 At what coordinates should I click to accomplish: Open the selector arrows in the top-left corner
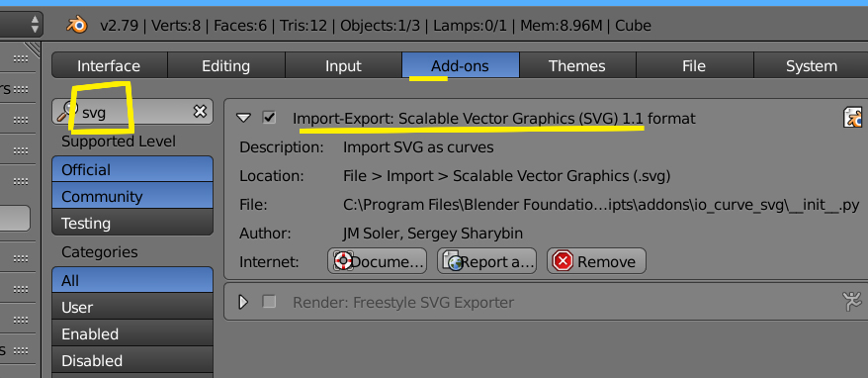[35, 25]
